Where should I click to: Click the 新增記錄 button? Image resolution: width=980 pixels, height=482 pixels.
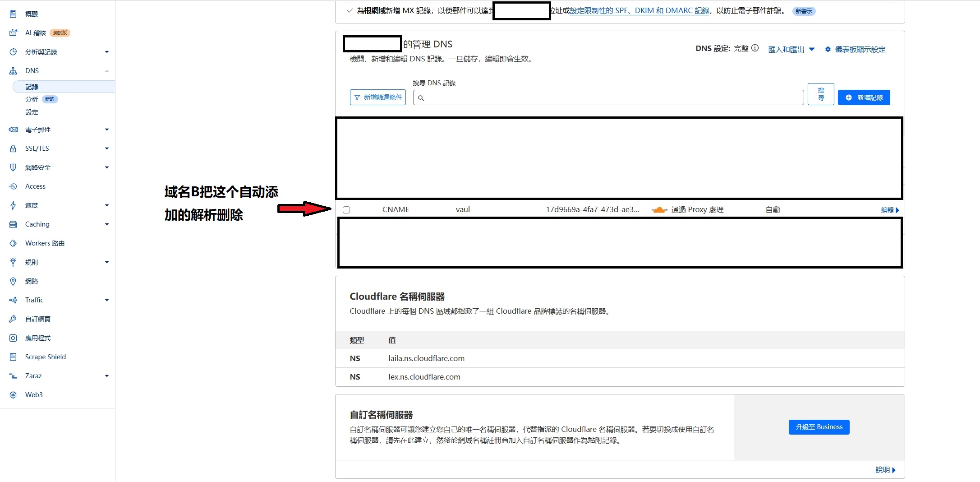[864, 97]
